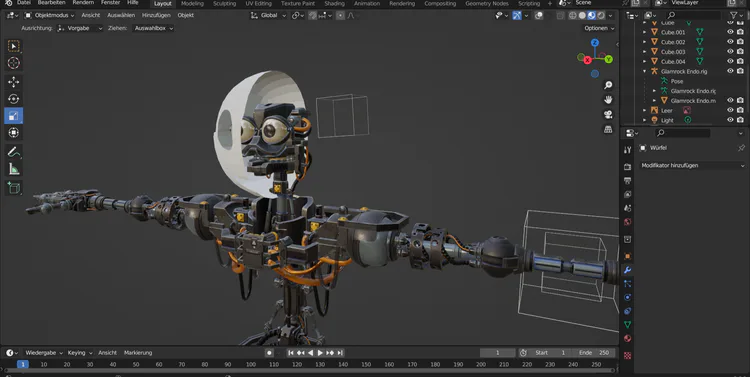Select the Rotate tool
Image resolution: width=750 pixels, height=377 pixels.
13,99
